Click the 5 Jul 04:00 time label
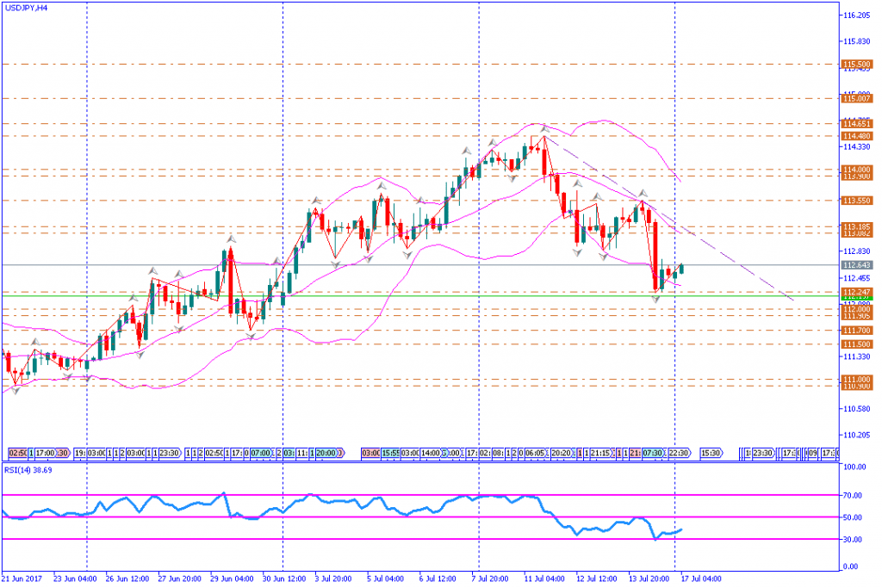 [385, 579]
